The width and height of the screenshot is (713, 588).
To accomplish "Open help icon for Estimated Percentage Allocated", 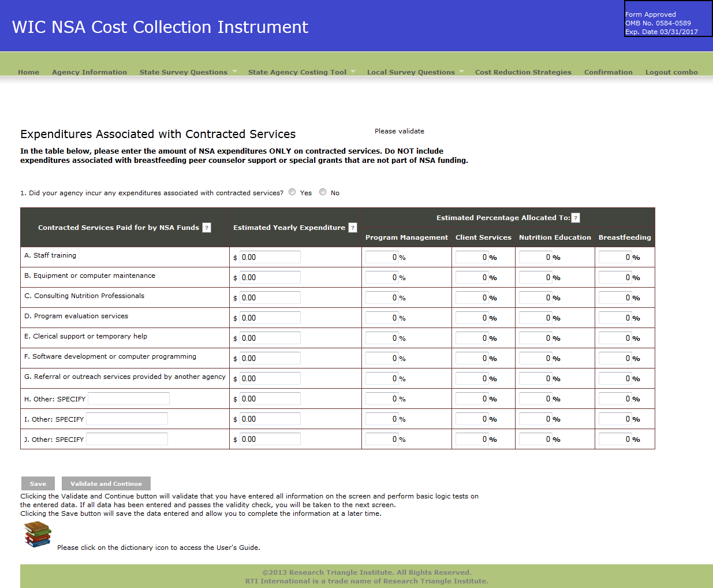I will tap(576, 218).
